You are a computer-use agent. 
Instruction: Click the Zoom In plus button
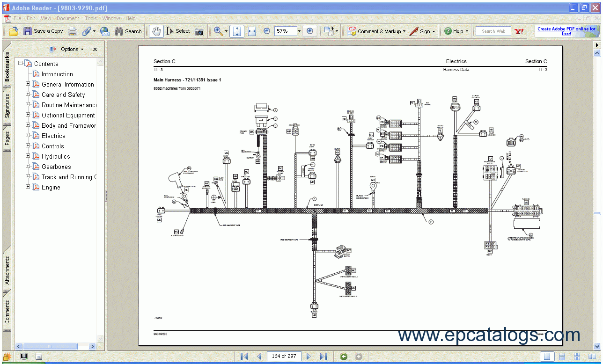(309, 31)
